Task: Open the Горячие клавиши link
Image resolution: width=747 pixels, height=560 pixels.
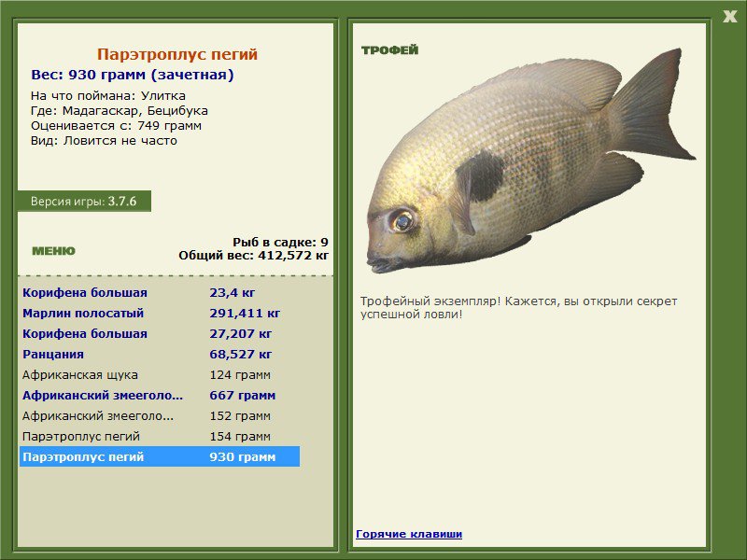Action: pos(409,534)
